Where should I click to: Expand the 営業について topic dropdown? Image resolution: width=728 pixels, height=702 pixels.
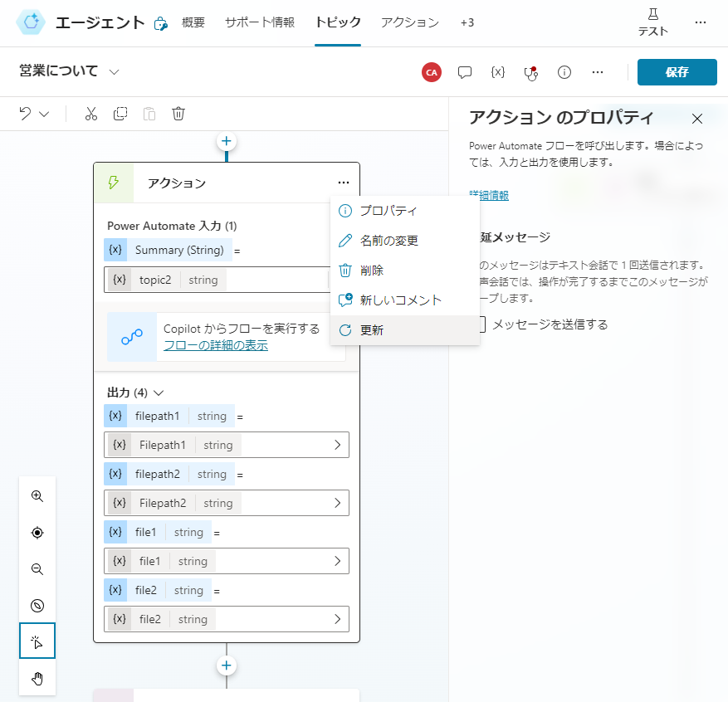point(115,72)
